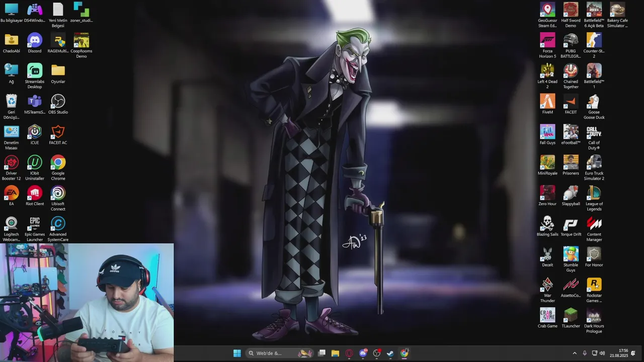Open the ChadoAbi folder
This screenshot has width=644, height=362.
(11, 43)
